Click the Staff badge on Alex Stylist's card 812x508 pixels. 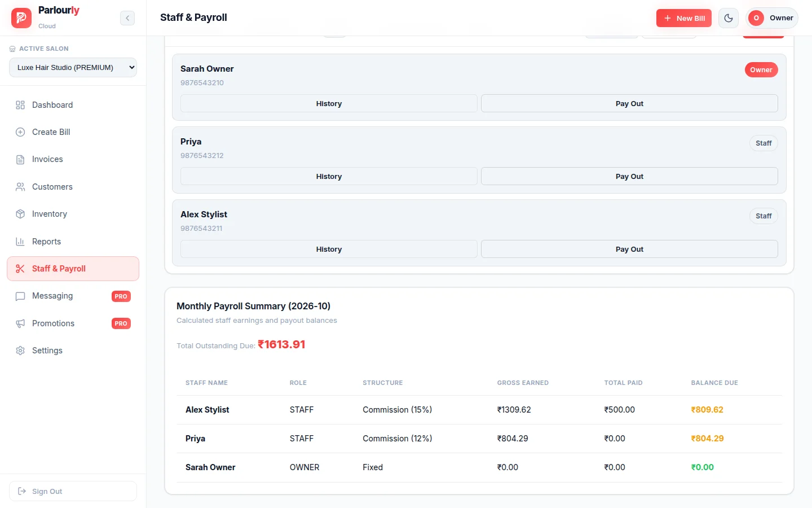coord(764,216)
